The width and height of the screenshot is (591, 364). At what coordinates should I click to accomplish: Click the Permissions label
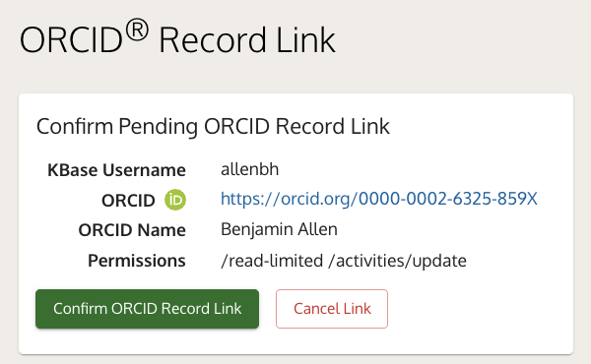[137, 261]
